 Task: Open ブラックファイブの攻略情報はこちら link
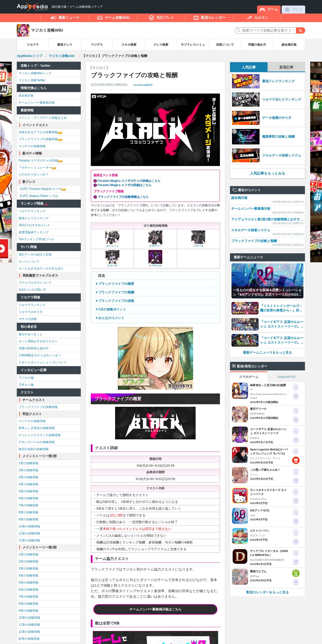123,197
